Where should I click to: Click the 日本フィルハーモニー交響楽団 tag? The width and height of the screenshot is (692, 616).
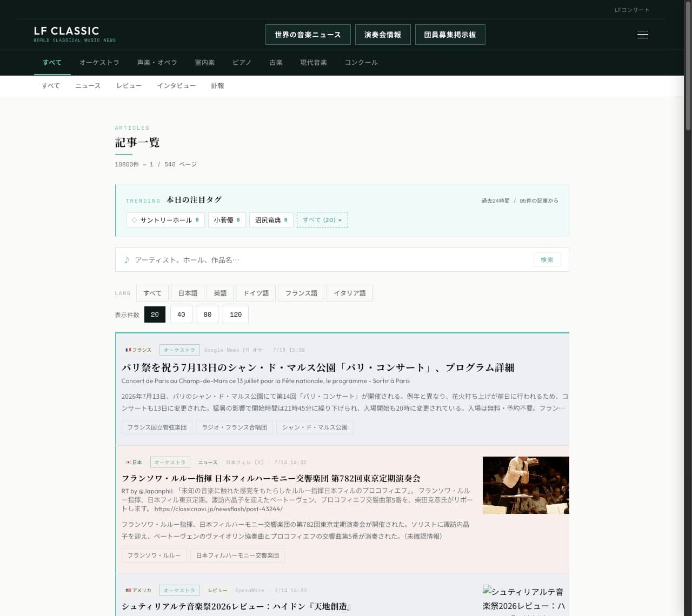pos(237,555)
